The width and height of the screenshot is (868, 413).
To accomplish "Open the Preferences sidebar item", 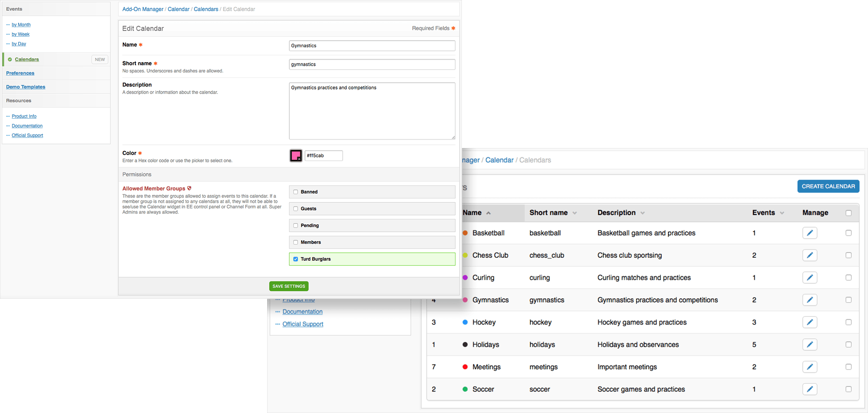I will [20, 73].
